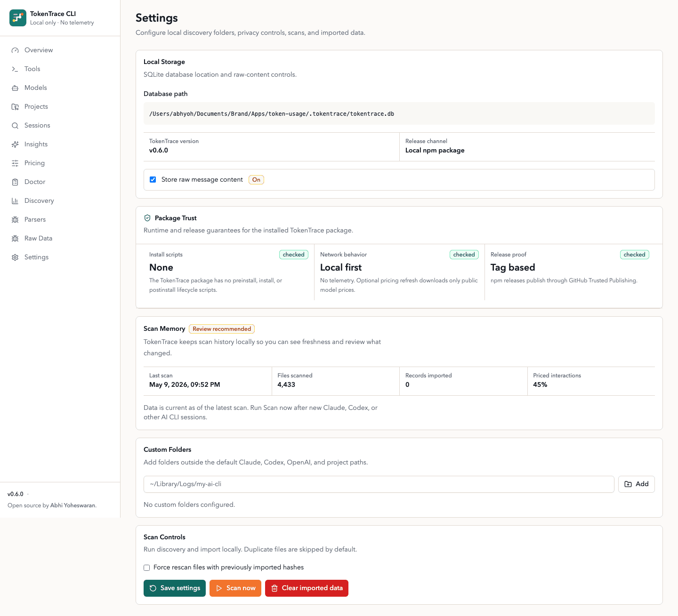Click the play icon on Scan now
The height and width of the screenshot is (616, 678).
219,588
